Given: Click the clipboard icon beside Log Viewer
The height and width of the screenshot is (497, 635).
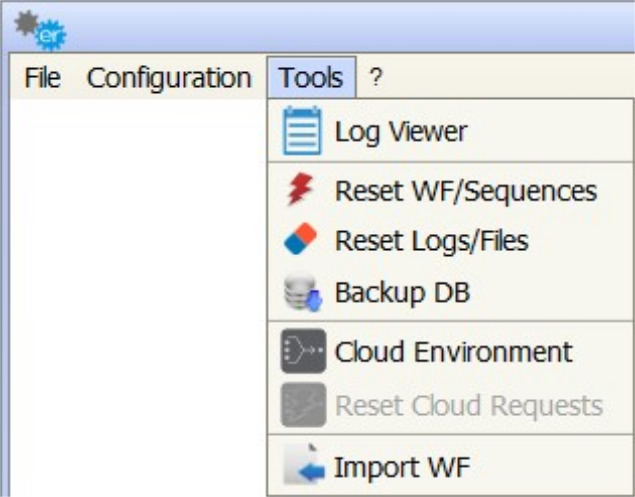Looking at the screenshot, I should click(x=301, y=131).
